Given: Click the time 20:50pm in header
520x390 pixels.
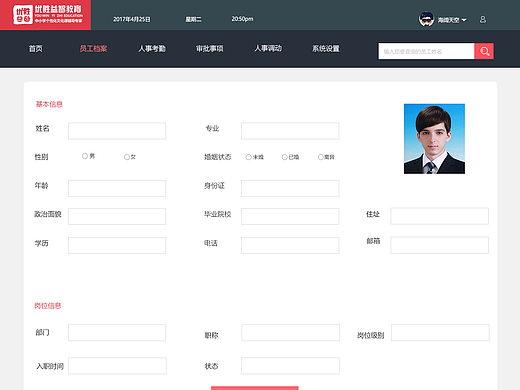Looking at the screenshot, I should coord(242,19).
